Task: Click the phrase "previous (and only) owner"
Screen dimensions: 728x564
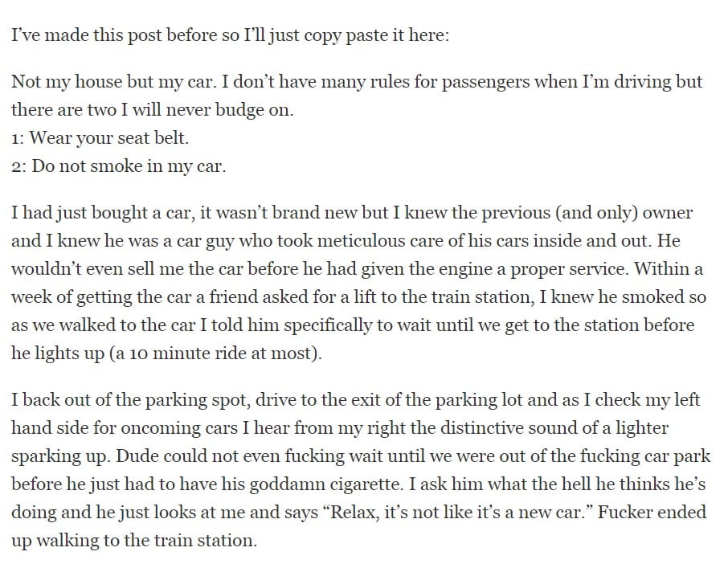Action: pos(587,213)
